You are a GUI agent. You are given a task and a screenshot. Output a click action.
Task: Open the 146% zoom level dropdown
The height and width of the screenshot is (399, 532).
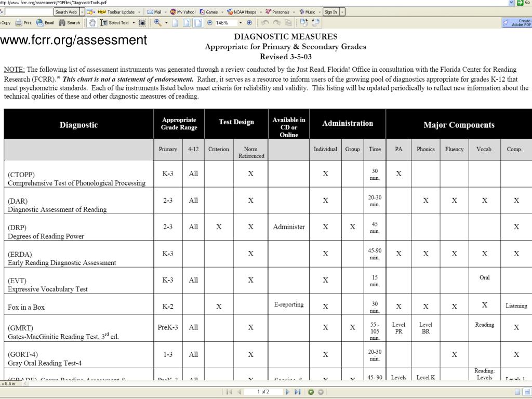coord(241,23)
